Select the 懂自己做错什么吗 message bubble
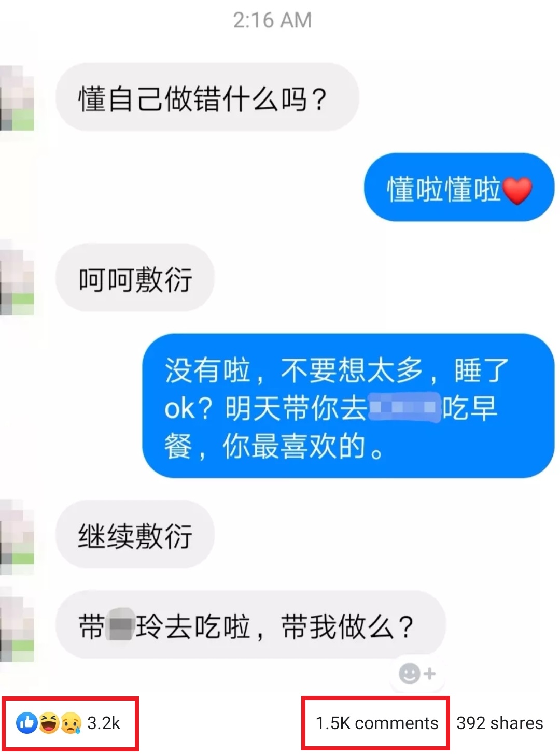This screenshot has width=560, height=756. tap(207, 97)
